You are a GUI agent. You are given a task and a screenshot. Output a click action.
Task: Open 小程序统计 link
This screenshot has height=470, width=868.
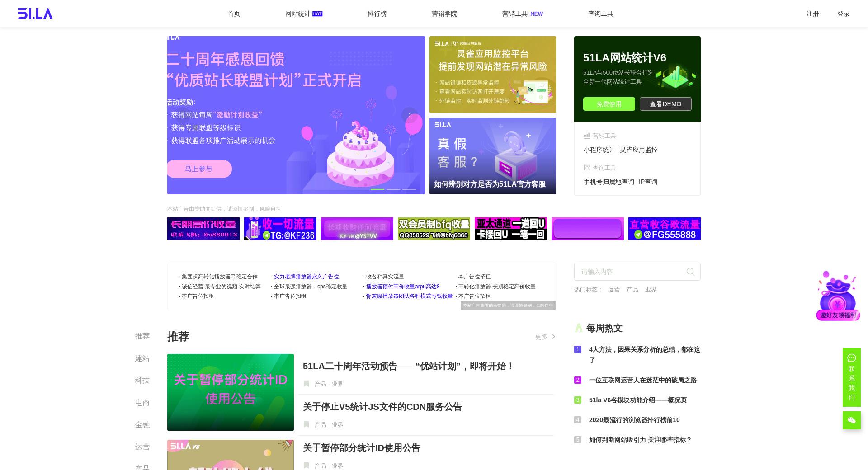pyautogui.click(x=599, y=150)
